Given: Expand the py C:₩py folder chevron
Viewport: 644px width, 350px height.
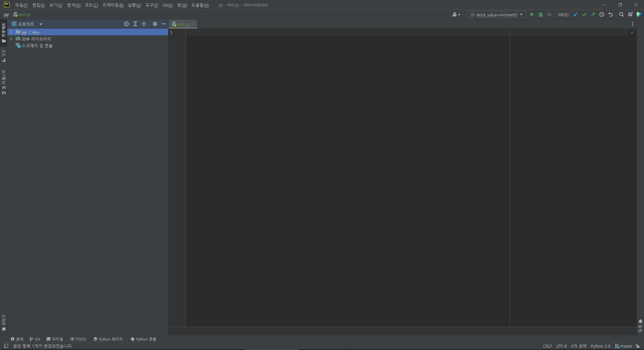Looking at the screenshot, I should click(11, 32).
